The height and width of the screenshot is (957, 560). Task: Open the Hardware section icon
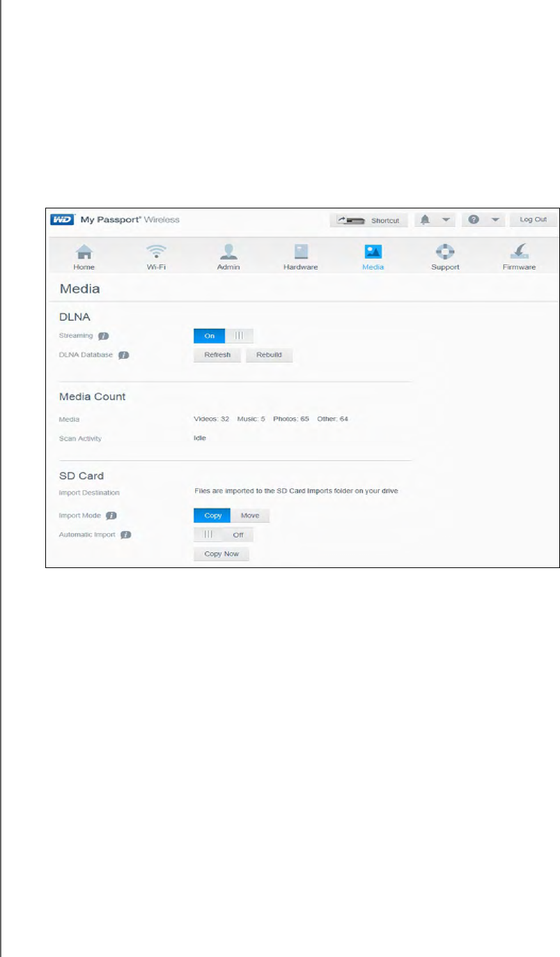click(300, 251)
